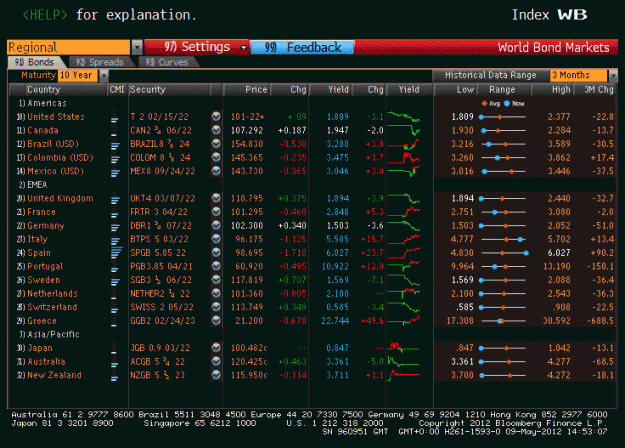Screen dimensions: 625x448
Task: Click the Regional selection field
Action: [x=69, y=47]
